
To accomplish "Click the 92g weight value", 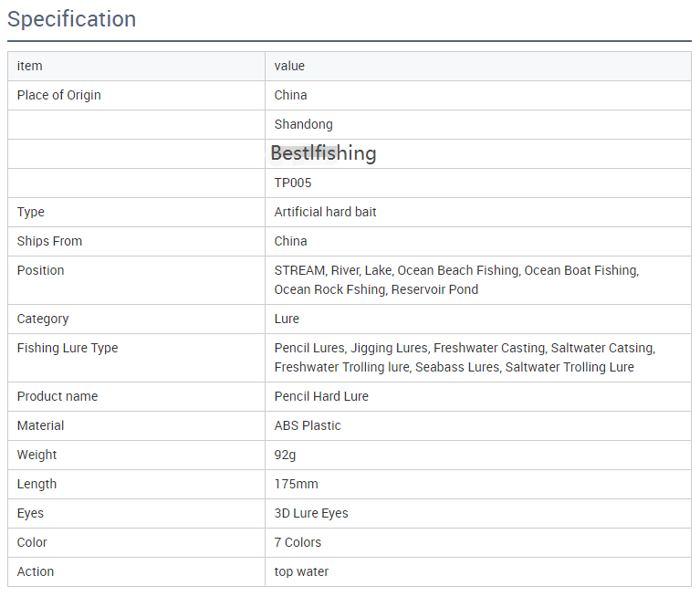I will pos(285,455).
